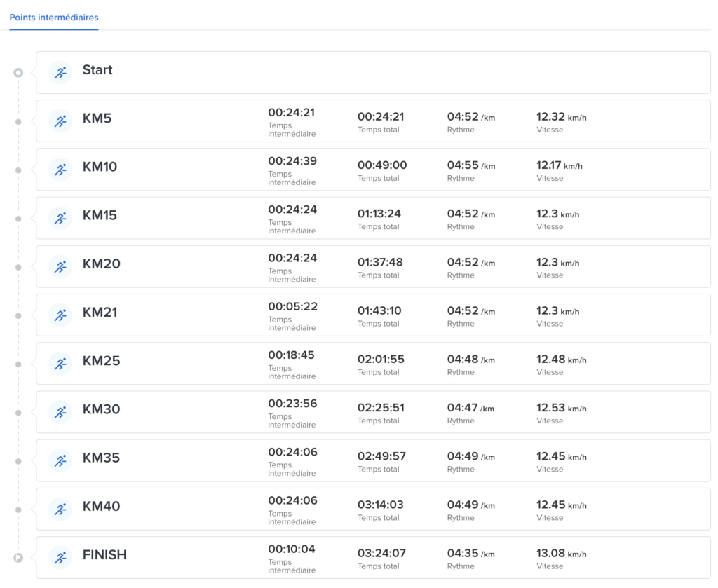Click total time 01:37:48
This screenshot has width=718, height=588.
(x=380, y=262)
